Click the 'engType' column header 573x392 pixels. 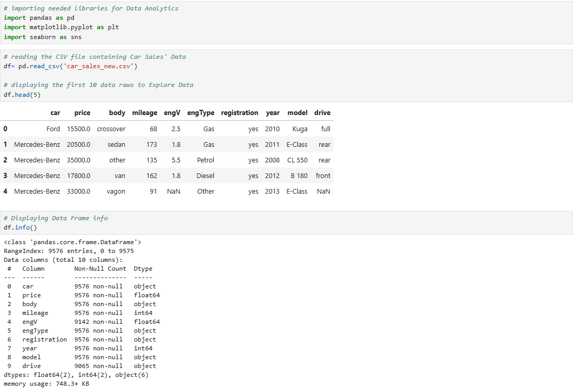[x=200, y=112]
